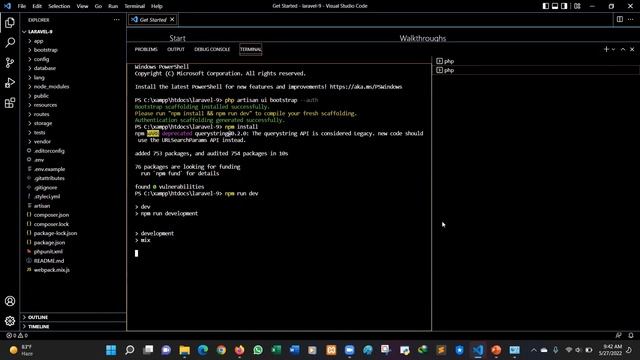This screenshot has height=360, width=640.
Task: Open the Windows Start menu
Action: 111,350
